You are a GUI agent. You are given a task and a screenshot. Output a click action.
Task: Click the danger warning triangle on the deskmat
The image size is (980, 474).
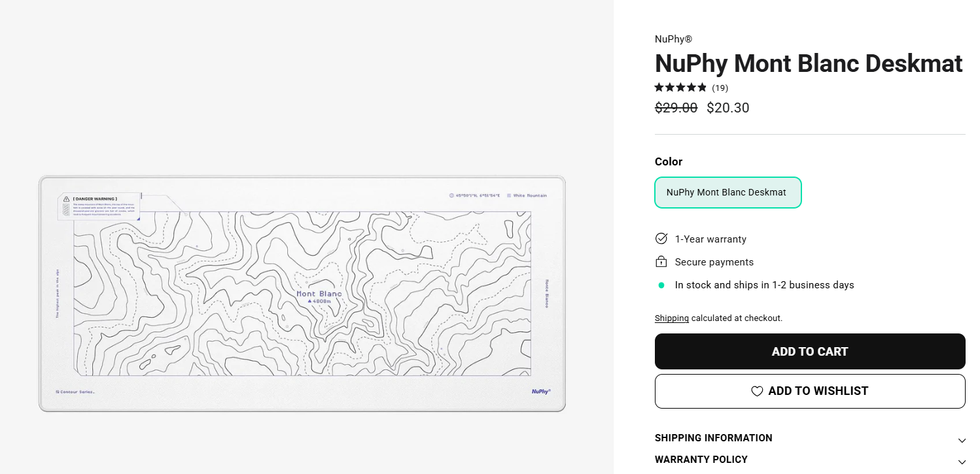[66, 198]
